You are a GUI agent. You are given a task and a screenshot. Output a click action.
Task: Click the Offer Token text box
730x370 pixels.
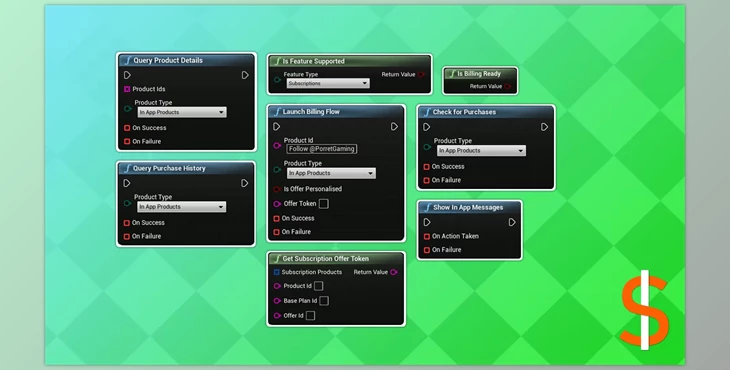324,204
